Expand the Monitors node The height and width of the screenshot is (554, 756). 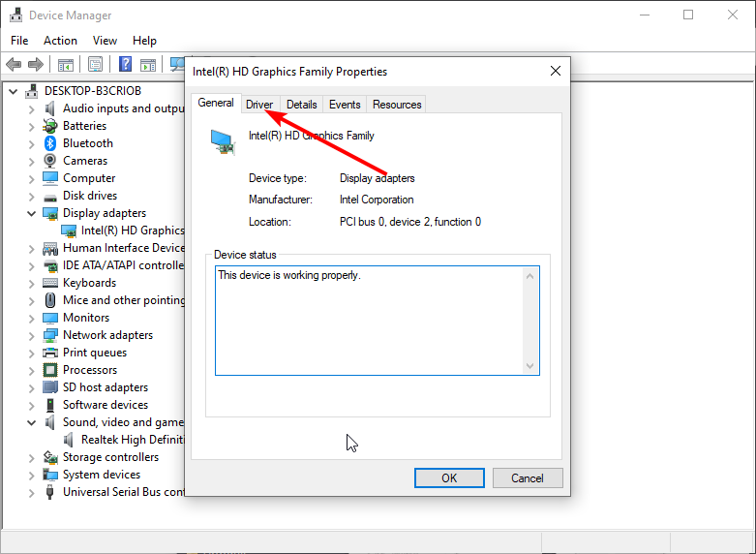click(31, 318)
